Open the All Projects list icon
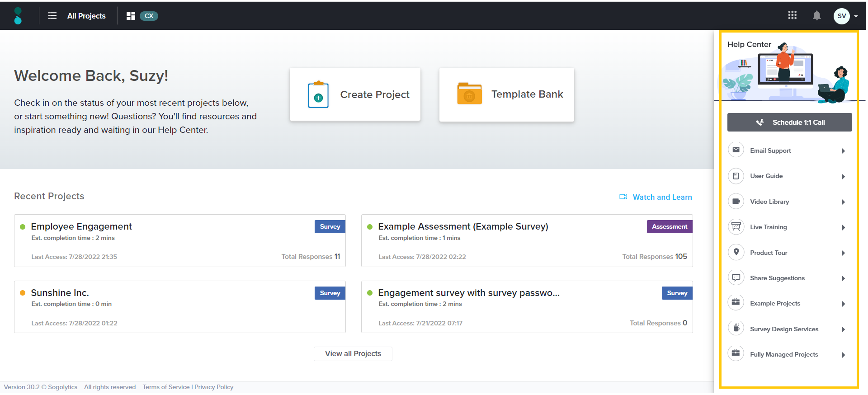The height and width of the screenshot is (395, 868). pos(52,16)
